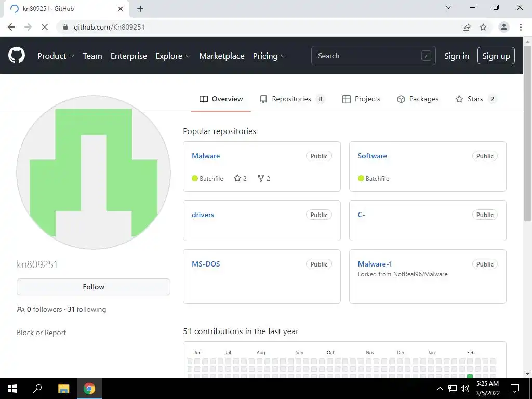Open the Malware-1 repository

tap(375, 264)
